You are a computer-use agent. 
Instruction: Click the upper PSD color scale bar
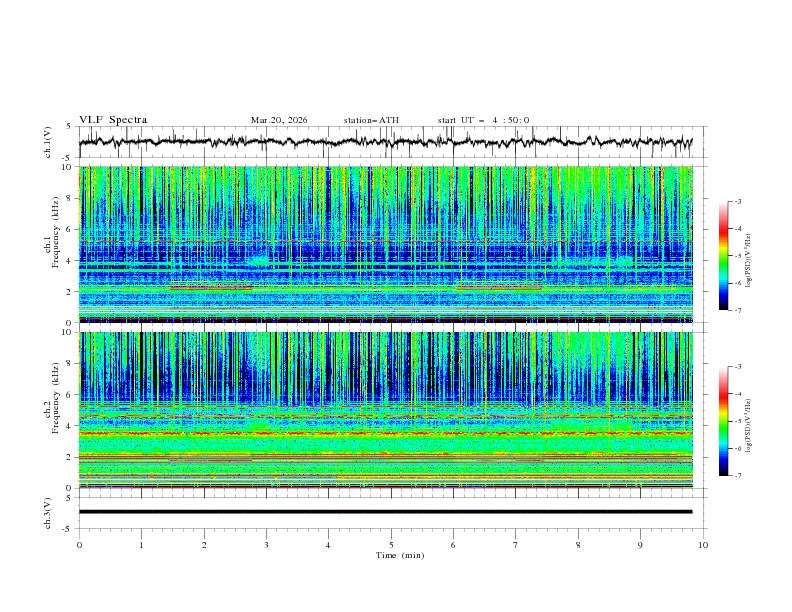(723, 256)
